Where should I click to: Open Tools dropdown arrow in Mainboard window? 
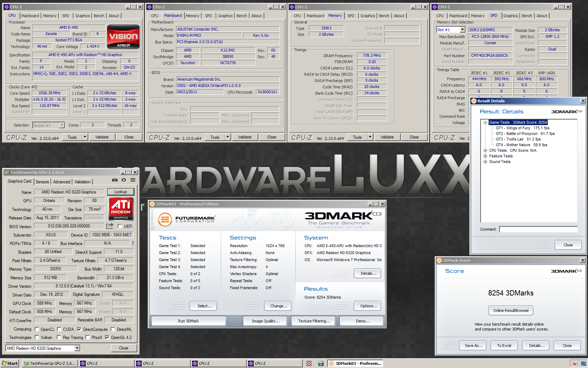(x=227, y=137)
